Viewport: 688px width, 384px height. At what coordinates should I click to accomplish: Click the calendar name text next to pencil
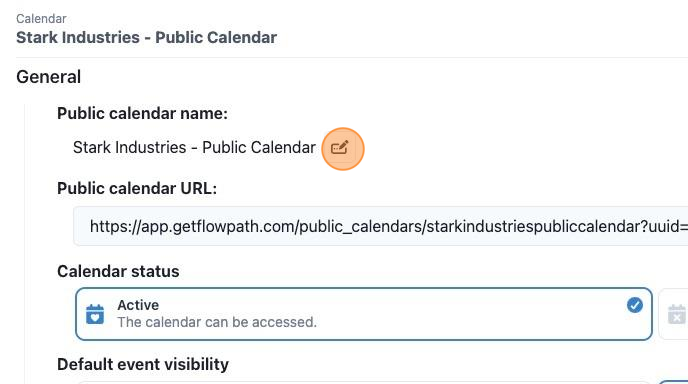(194, 147)
